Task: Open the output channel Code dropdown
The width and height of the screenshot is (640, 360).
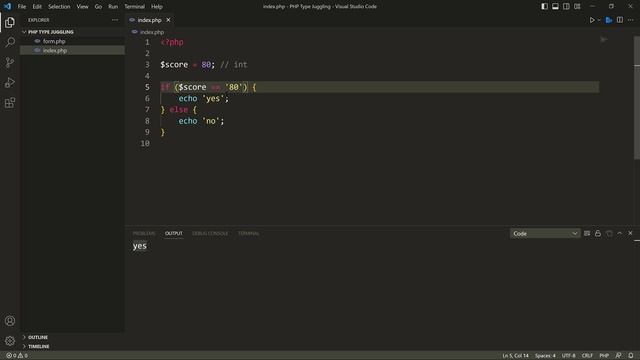Action: coord(544,233)
